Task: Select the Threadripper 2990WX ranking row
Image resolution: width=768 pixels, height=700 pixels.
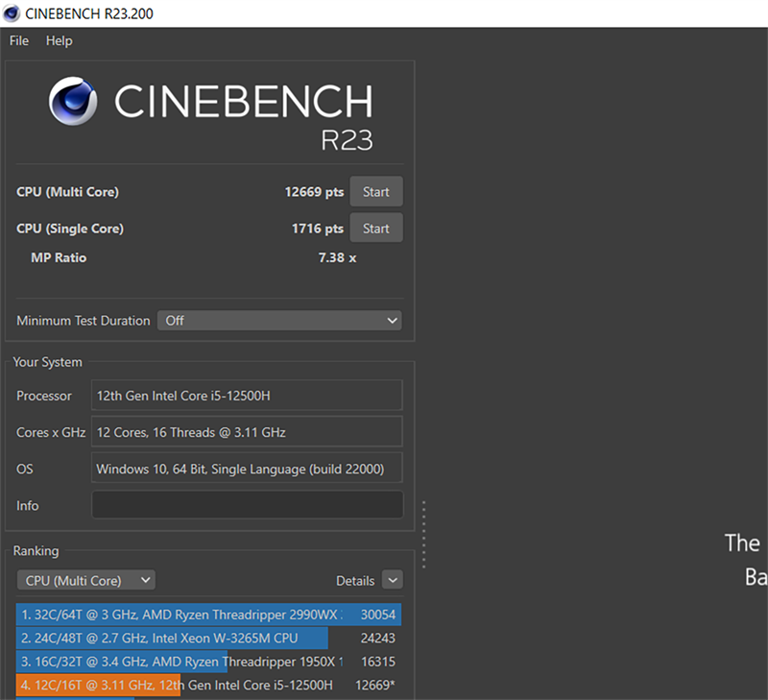Action: (208, 615)
